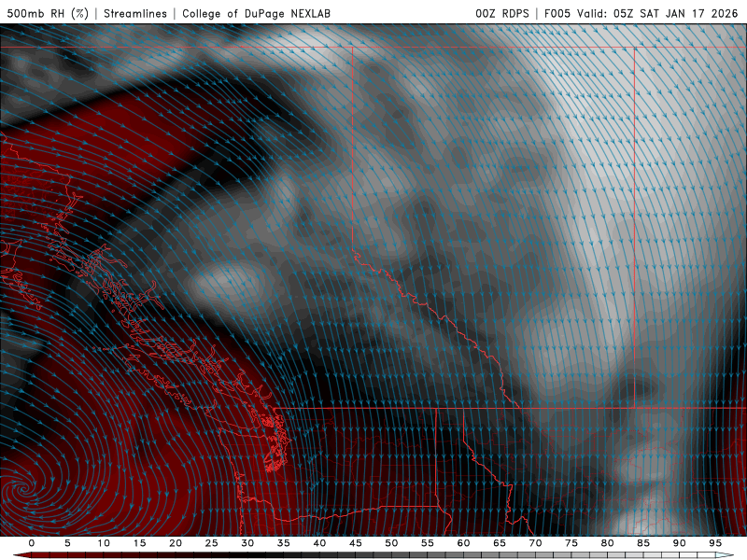The width and height of the screenshot is (747, 560).
Task: Click the '20' humidity scale label
Action: [x=176, y=543]
